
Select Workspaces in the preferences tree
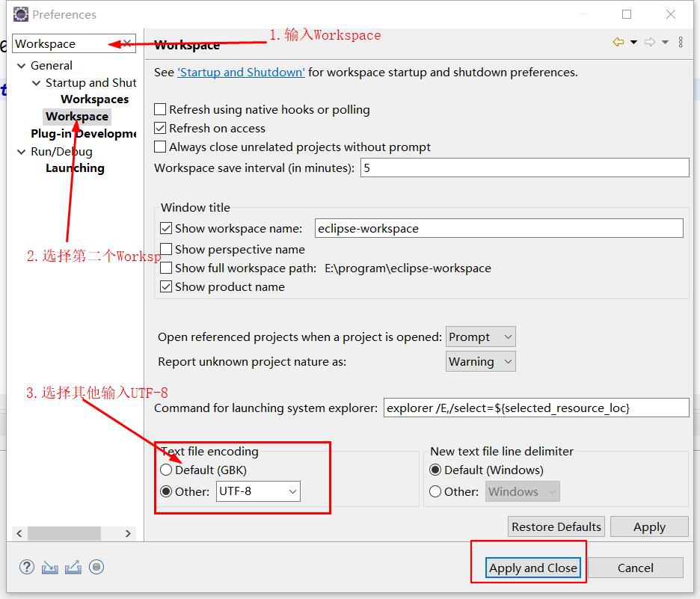coord(95,99)
